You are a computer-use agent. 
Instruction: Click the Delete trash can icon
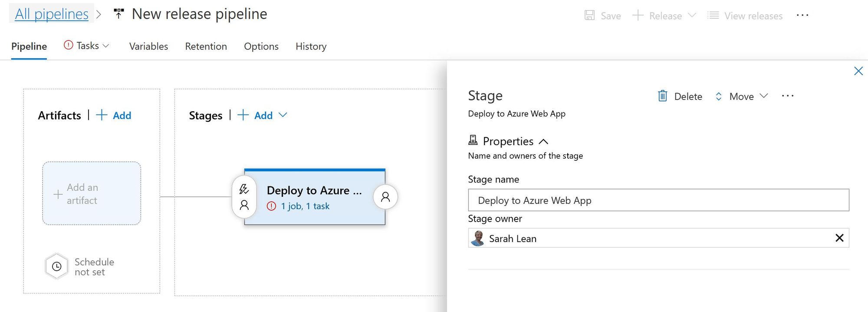[663, 96]
